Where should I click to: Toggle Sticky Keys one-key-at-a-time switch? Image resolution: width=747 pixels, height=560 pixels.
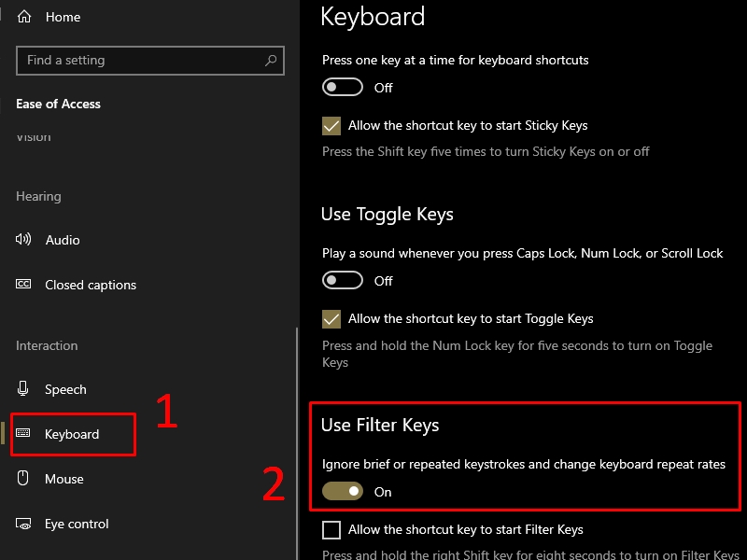tap(343, 87)
